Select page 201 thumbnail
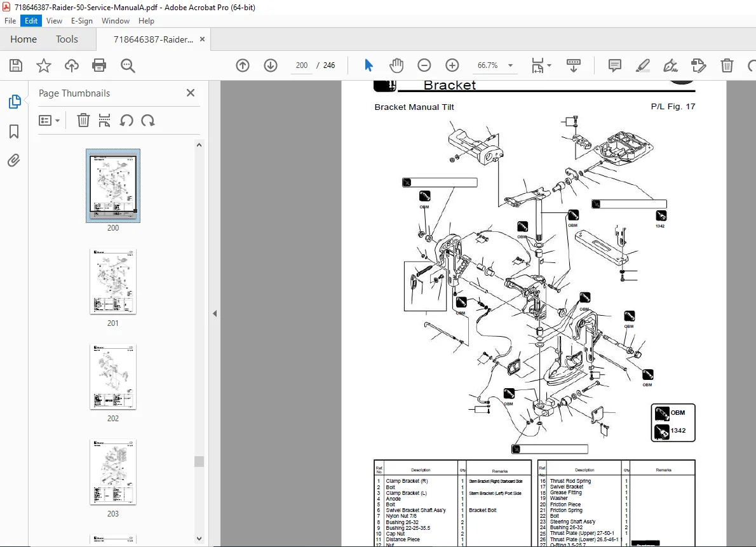The height and width of the screenshot is (547, 756). pyautogui.click(x=113, y=281)
